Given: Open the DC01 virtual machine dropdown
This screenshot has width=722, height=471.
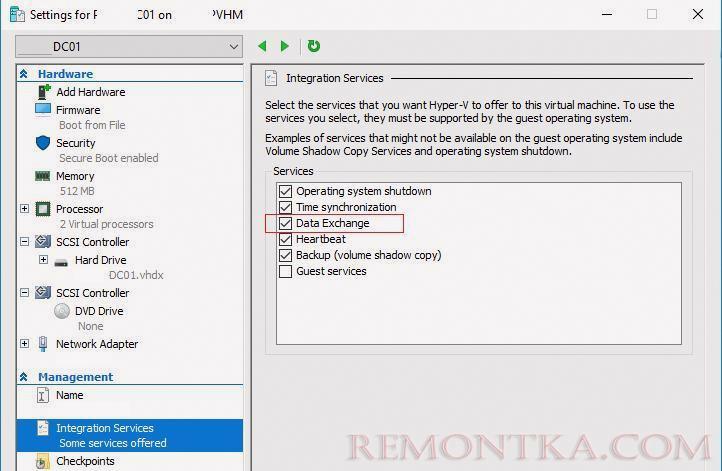Looking at the screenshot, I should click(x=129, y=47).
